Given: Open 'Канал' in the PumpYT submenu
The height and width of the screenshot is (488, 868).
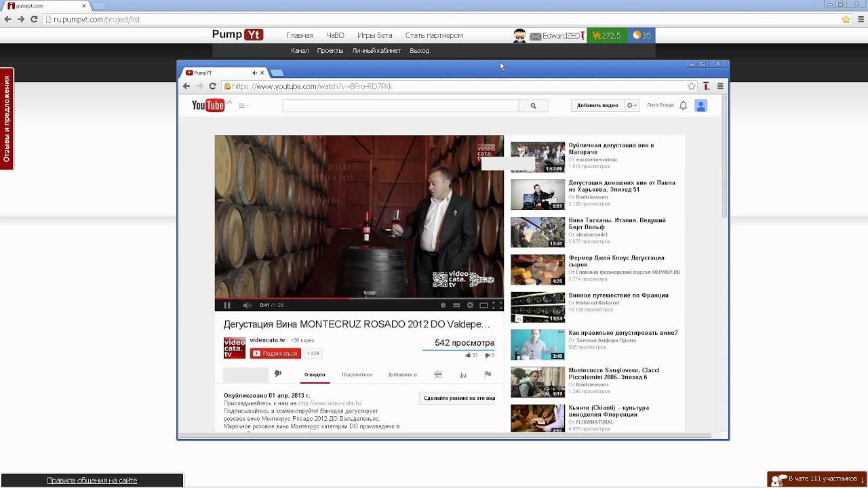Looking at the screenshot, I should click(x=300, y=51).
